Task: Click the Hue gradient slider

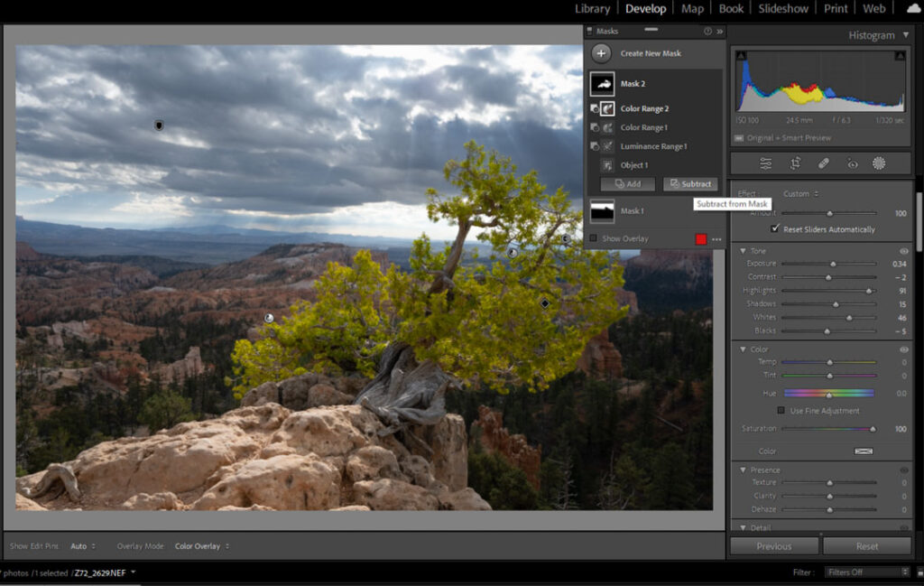Action: 828,393
